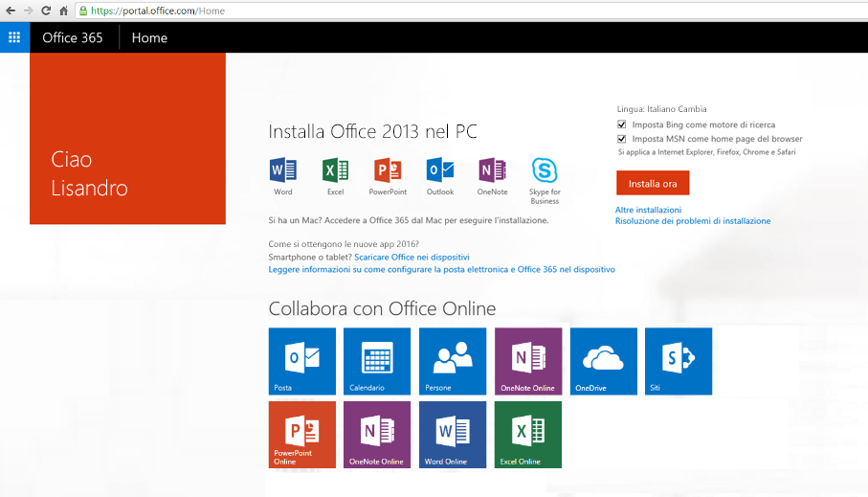Click the browser address bar URL

158,11
